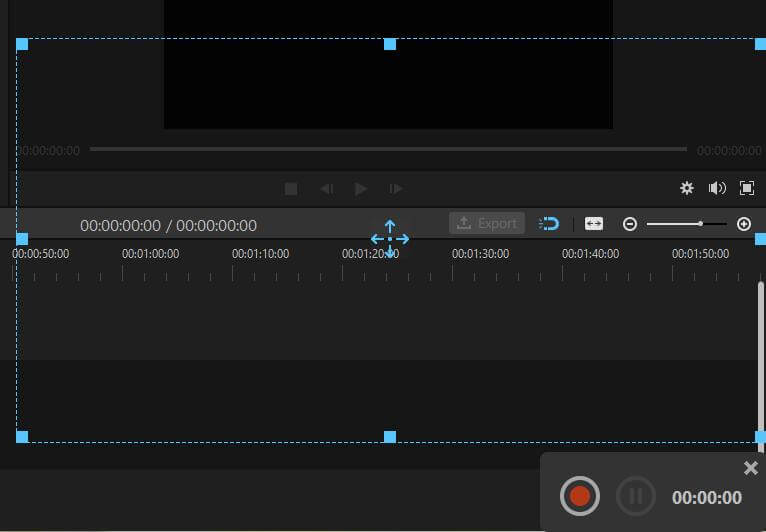Step forward to next frame
Screen dimensions: 766x532
point(396,189)
